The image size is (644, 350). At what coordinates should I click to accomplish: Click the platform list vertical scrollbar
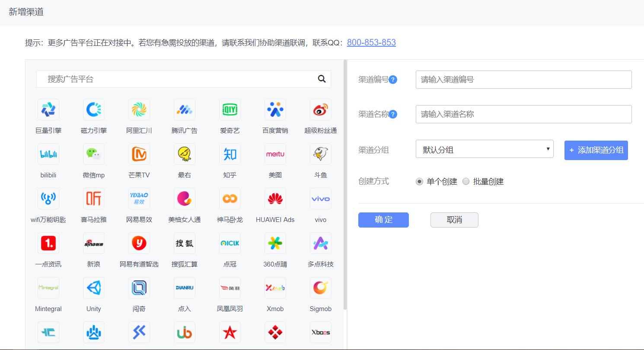pyautogui.click(x=345, y=185)
